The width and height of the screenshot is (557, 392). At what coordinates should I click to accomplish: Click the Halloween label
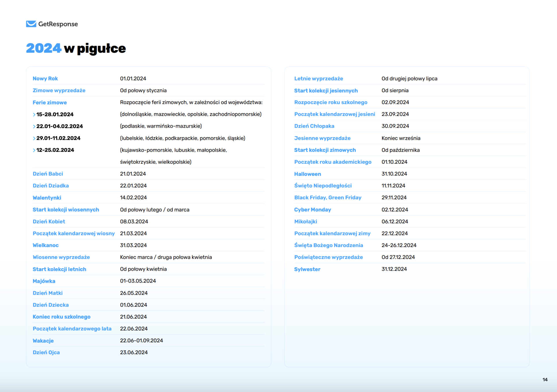click(307, 174)
